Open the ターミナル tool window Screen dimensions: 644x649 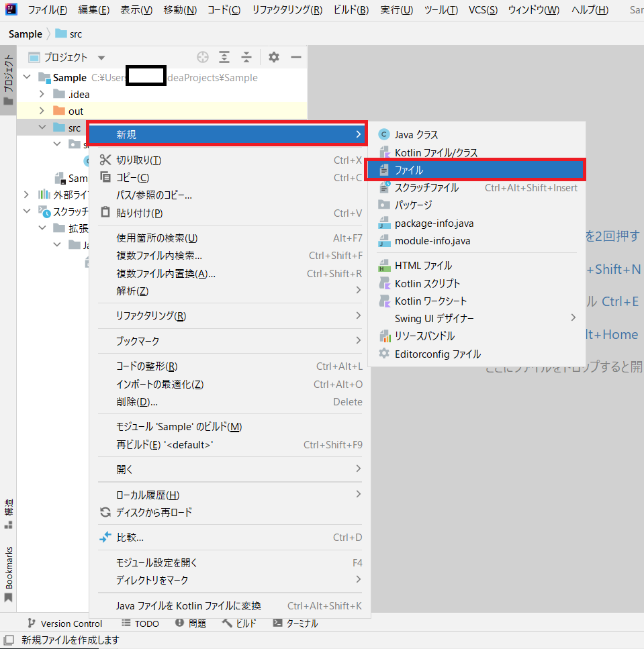click(295, 623)
